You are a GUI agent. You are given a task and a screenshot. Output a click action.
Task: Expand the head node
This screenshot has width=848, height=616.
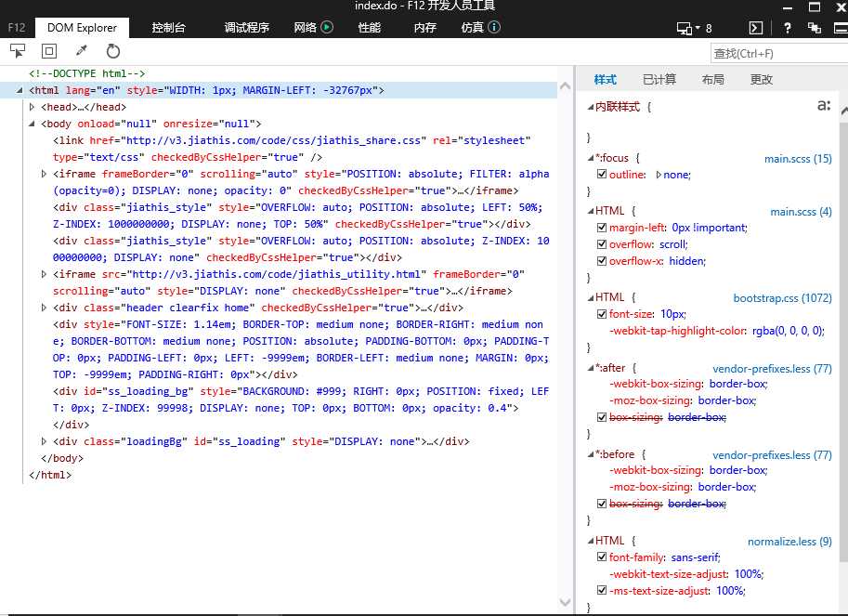32,107
